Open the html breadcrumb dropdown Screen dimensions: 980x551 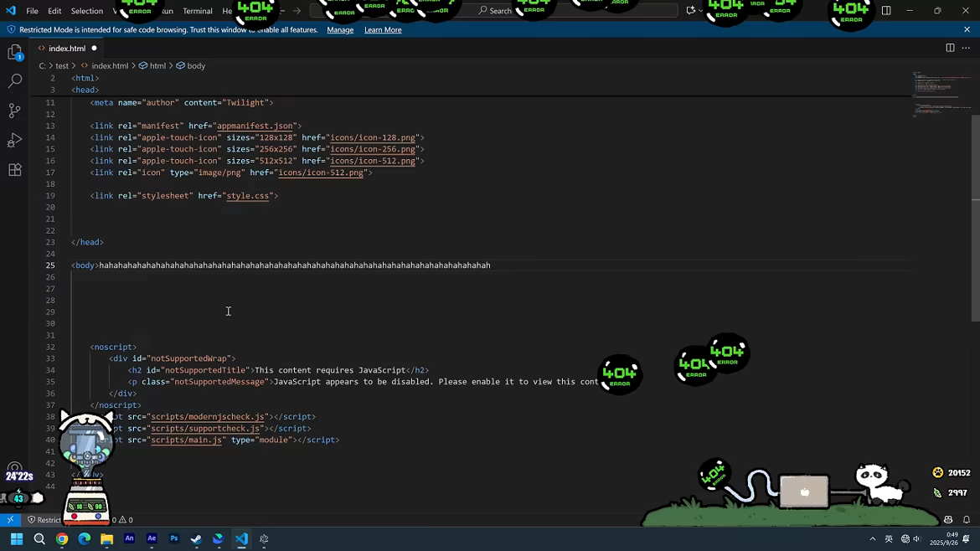153,65
